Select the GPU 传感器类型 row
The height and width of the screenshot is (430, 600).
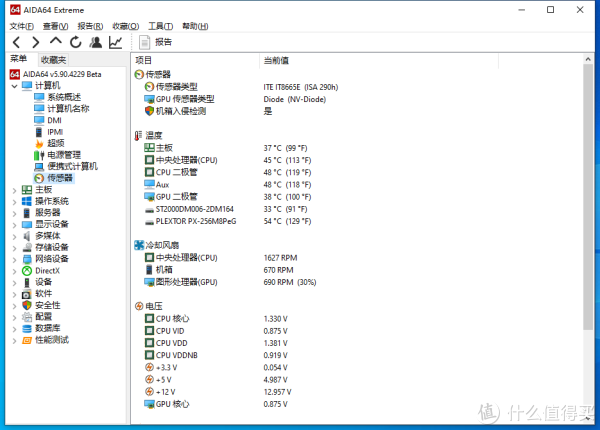pos(235,99)
